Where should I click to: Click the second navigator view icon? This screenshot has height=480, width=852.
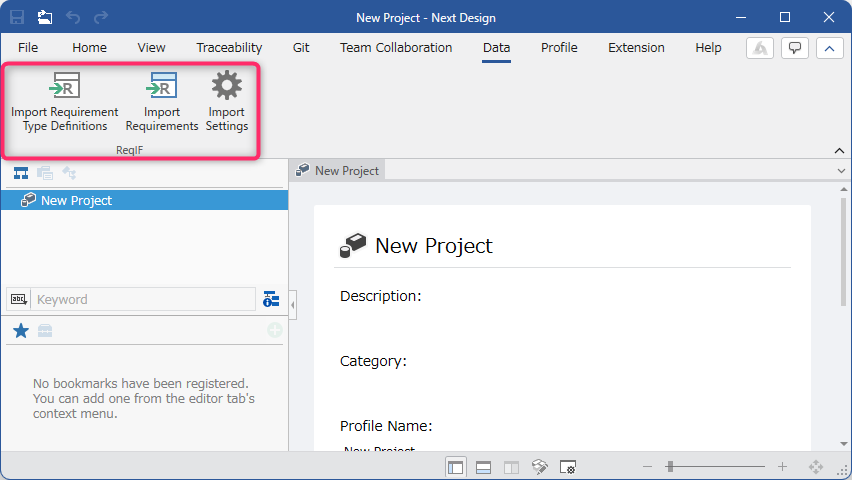pyautogui.click(x=45, y=173)
